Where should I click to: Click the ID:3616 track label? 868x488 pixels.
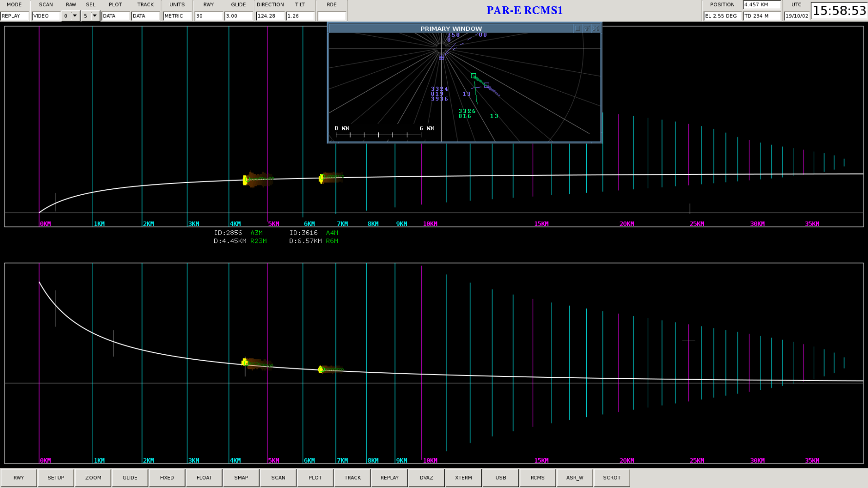(x=303, y=233)
